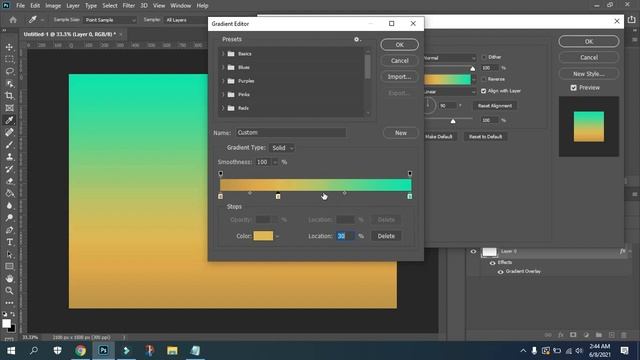Open the Sample All Layers dropdown
The width and height of the screenshot is (640, 360).
pos(186,20)
